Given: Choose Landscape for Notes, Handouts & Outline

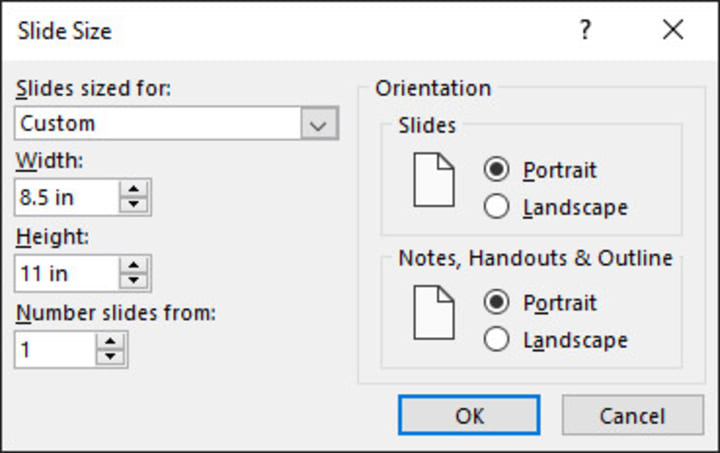Looking at the screenshot, I should point(497,340).
